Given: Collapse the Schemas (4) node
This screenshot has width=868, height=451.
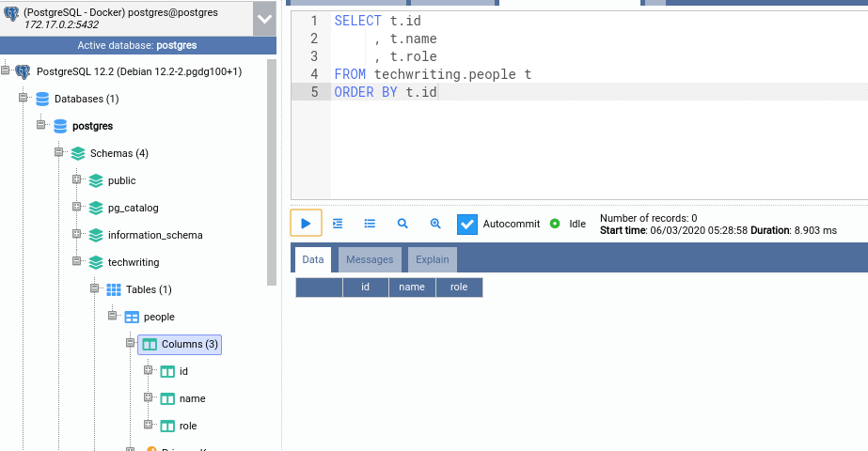Looking at the screenshot, I should (58, 153).
